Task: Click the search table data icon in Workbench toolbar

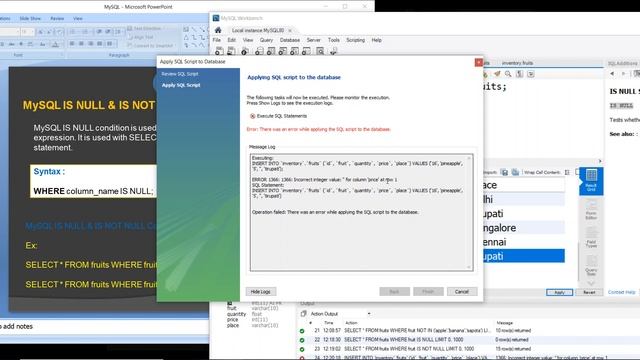Action: point(320,51)
